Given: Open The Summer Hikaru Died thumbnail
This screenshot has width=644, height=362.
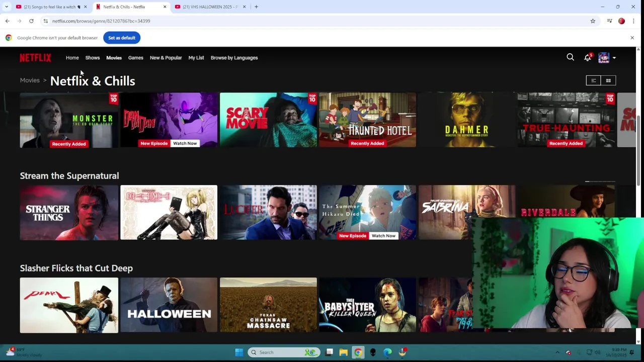Looking at the screenshot, I should (367, 213).
